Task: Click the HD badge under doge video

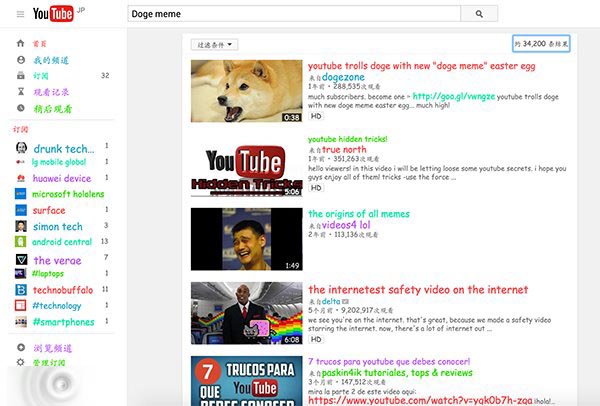Action: coord(316,116)
